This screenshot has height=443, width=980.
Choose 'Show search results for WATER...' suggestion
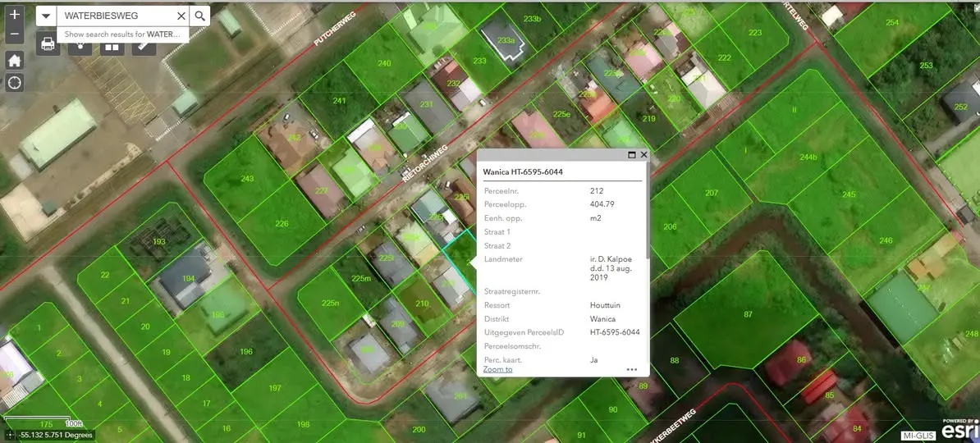122,34
